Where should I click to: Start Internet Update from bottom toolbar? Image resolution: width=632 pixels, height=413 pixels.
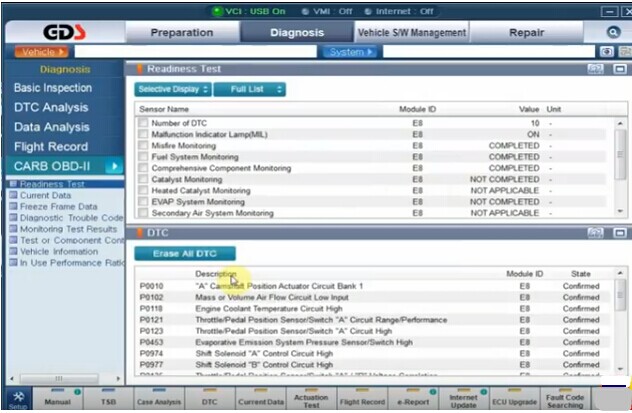pyautogui.click(x=464, y=398)
